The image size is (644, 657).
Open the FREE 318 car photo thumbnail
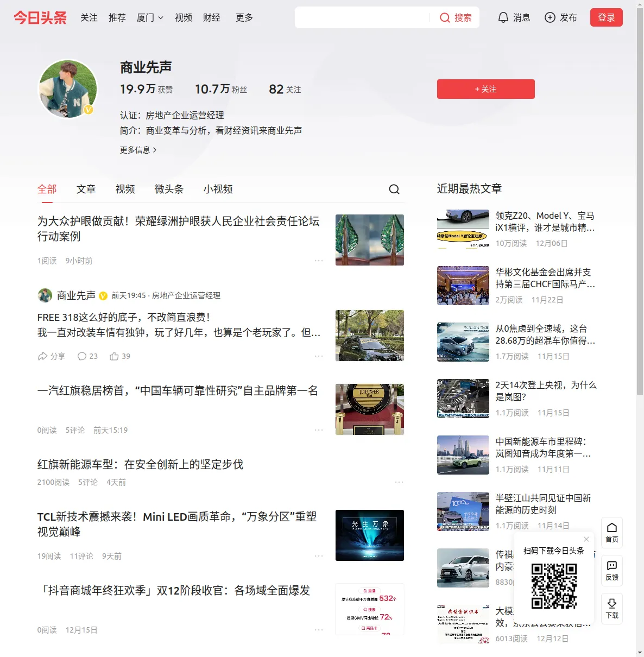tap(370, 336)
